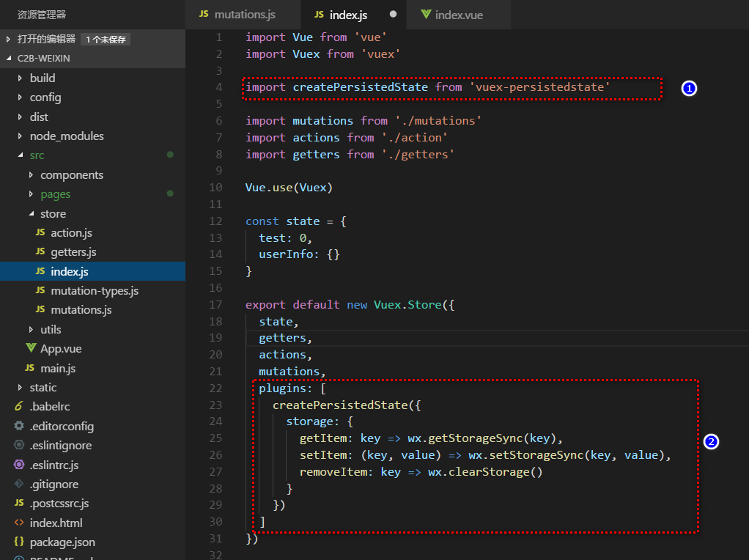Click the Vue icon next to App.vue
This screenshot has height=560, width=749.
(x=31, y=349)
